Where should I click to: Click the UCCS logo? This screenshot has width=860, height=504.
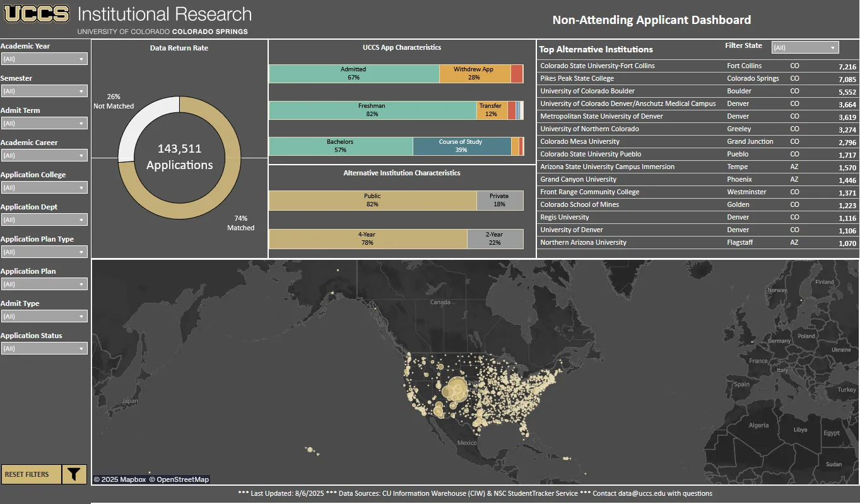[37, 14]
